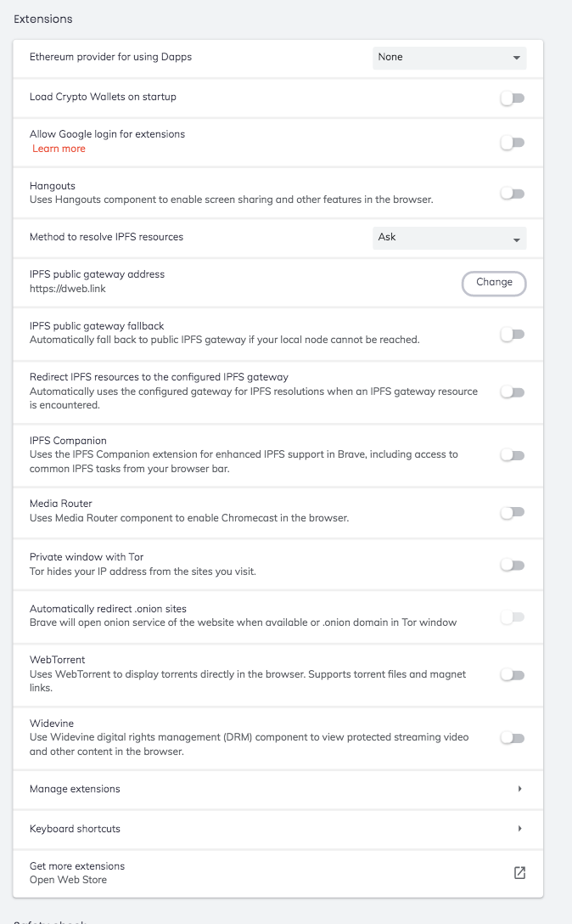Enable redirecting IPFS resources to configured gateway
572x924 pixels.
tap(512, 392)
